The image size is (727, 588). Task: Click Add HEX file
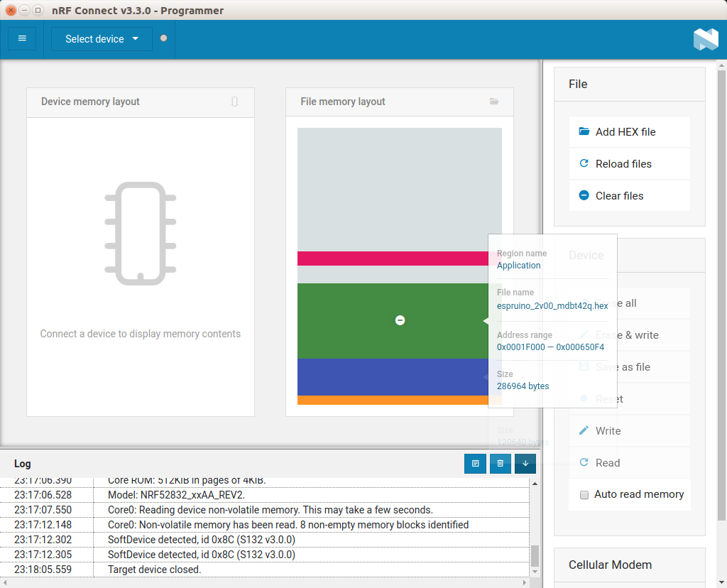(x=625, y=131)
